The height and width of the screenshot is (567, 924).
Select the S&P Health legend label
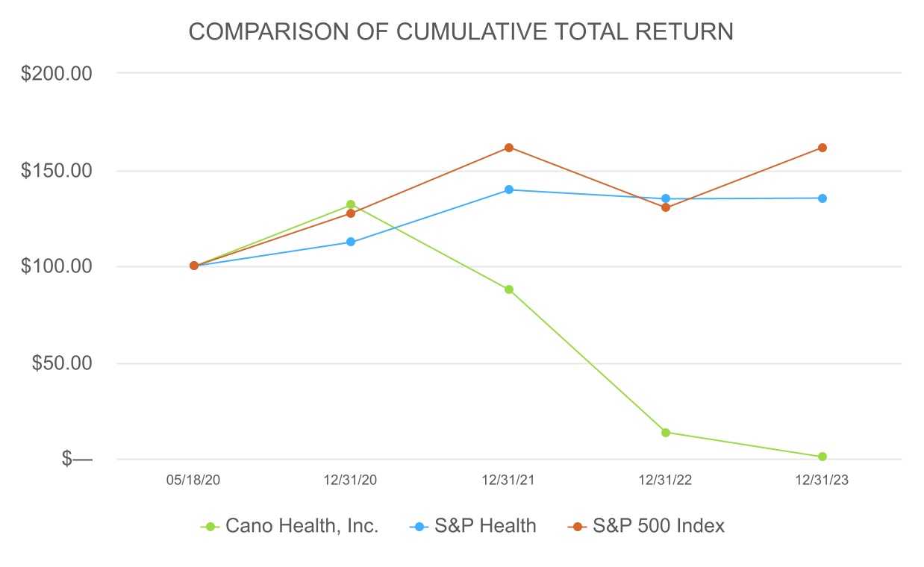click(485, 526)
